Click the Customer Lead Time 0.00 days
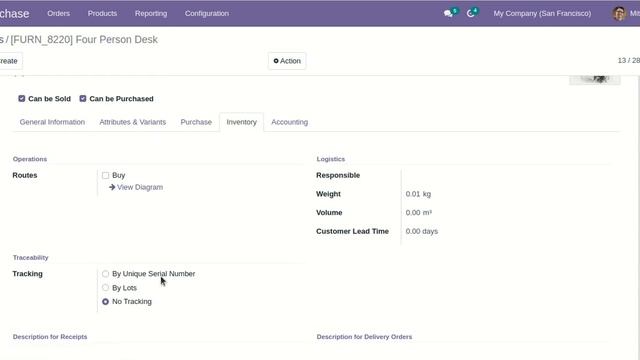The image size is (640, 360). coord(422,231)
